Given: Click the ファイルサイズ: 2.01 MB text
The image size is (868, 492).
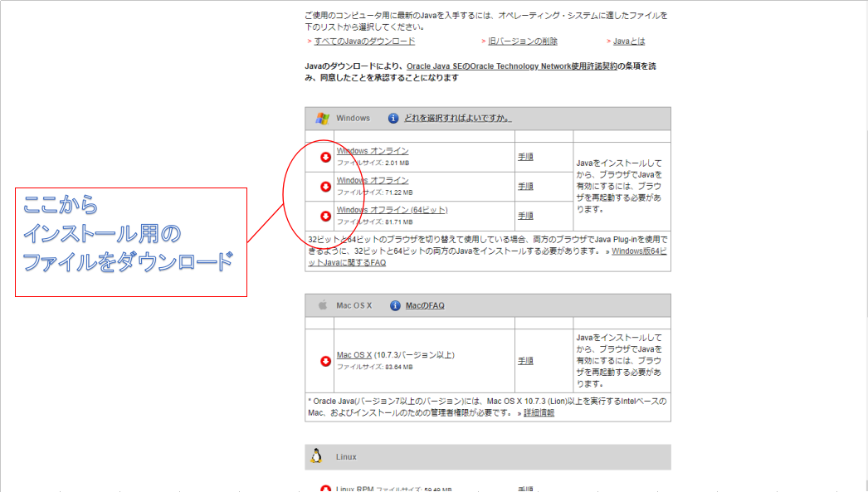Looking at the screenshot, I should [x=373, y=163].
